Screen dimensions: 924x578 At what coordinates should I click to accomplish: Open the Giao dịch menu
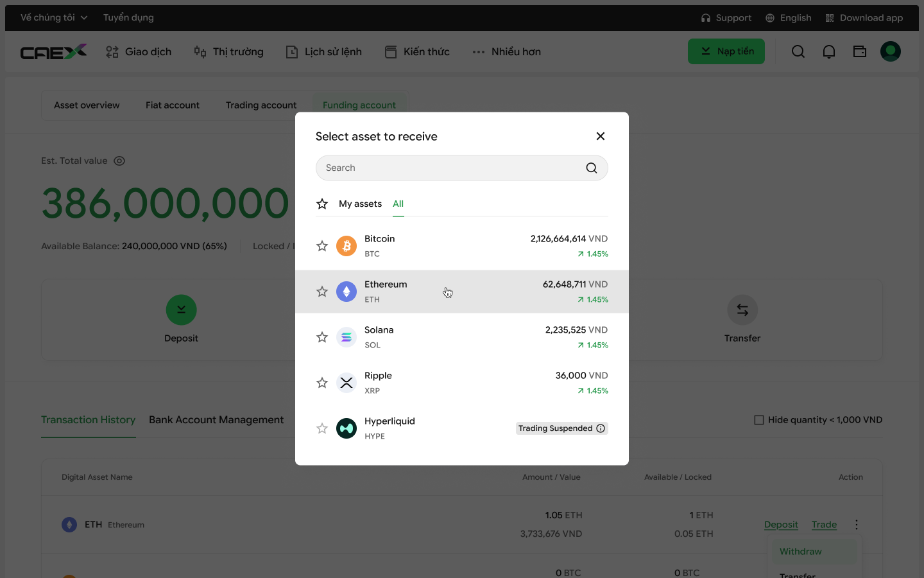click(139, 51)
